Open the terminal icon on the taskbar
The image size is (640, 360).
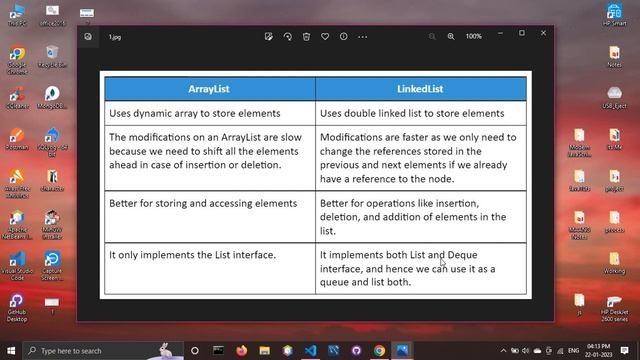pyautogui.click(x=218, y=351)
